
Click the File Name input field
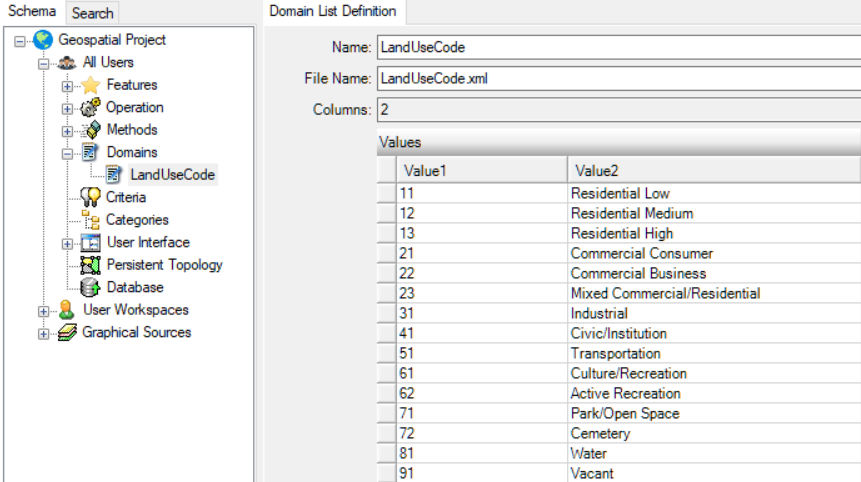pyautogui.click(x=619, y=79)
